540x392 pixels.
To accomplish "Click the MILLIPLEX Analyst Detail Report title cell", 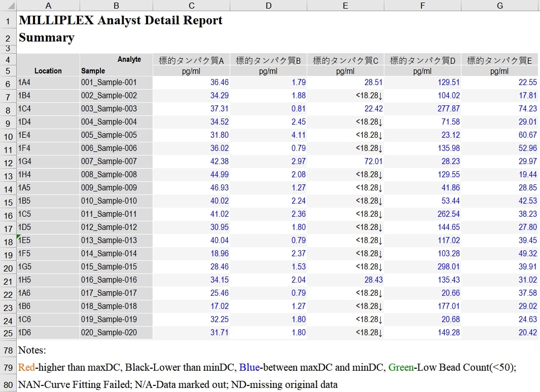I will pos(120,21).
